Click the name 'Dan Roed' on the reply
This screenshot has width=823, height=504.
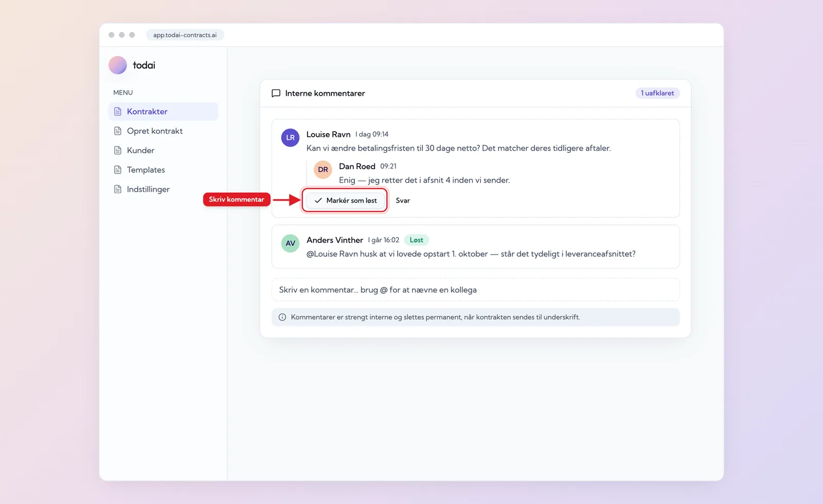pyautogui.click(x=357, y=167)
